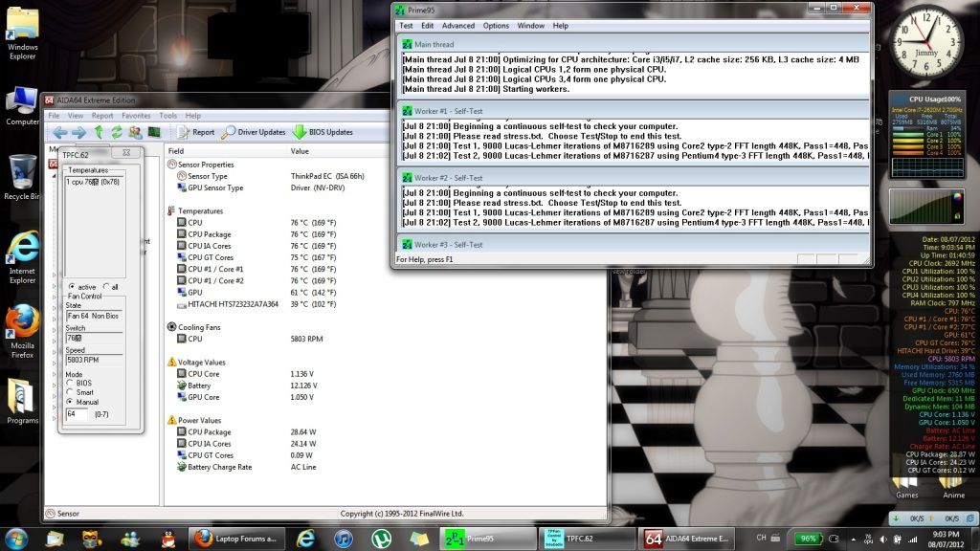
Task: Select the '1 cpu 76' TPFC temperature entry
Action: [93, 182]
